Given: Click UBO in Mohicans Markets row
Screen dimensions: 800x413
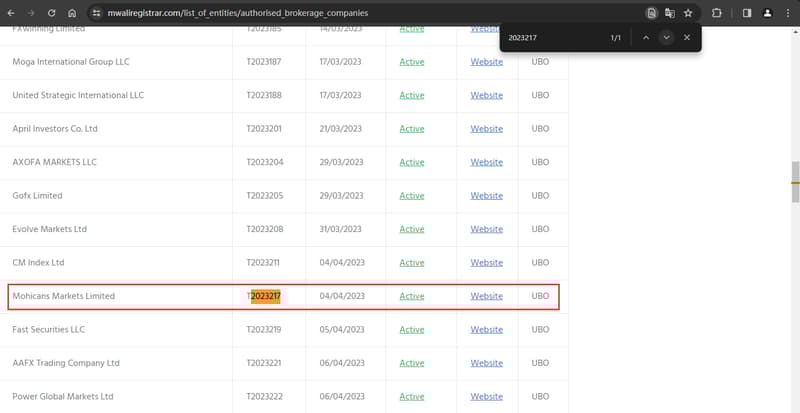Looking at the screenshot, I should (540, 296).
